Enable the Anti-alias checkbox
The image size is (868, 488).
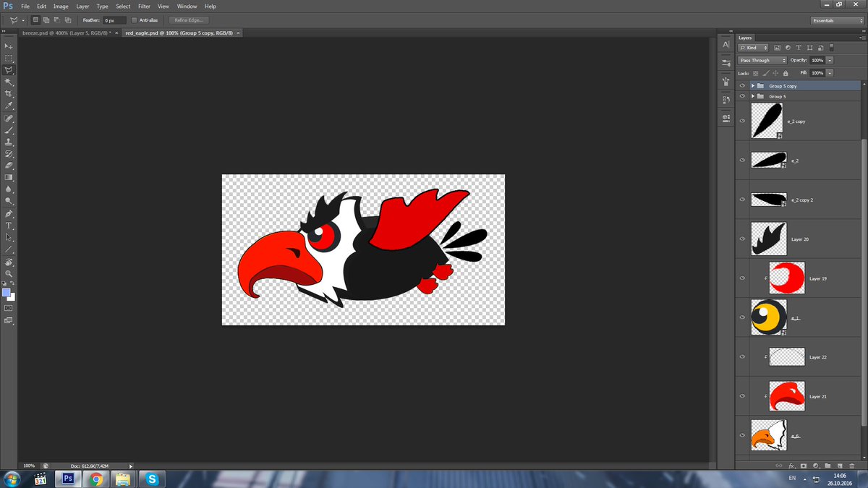click(x=135, y=20)
